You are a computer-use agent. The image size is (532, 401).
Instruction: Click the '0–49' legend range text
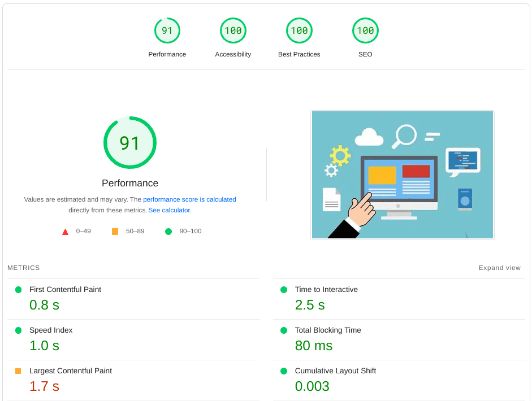point(84,231)
